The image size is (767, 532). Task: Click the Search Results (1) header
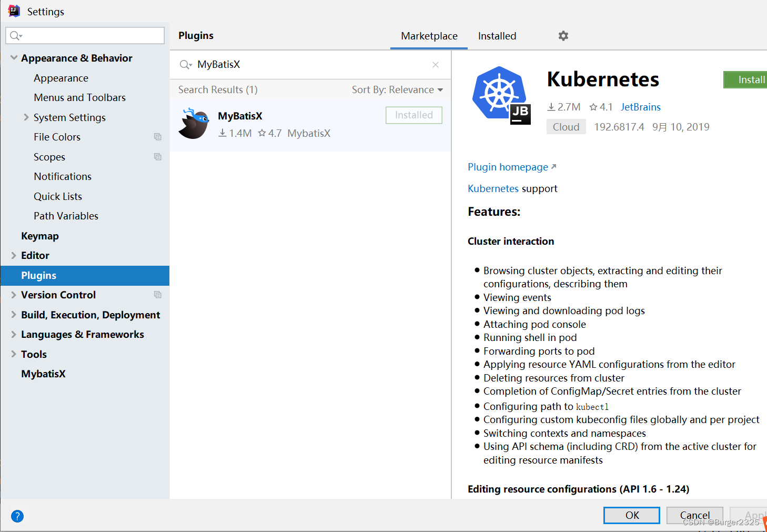[x=218, y=89]
